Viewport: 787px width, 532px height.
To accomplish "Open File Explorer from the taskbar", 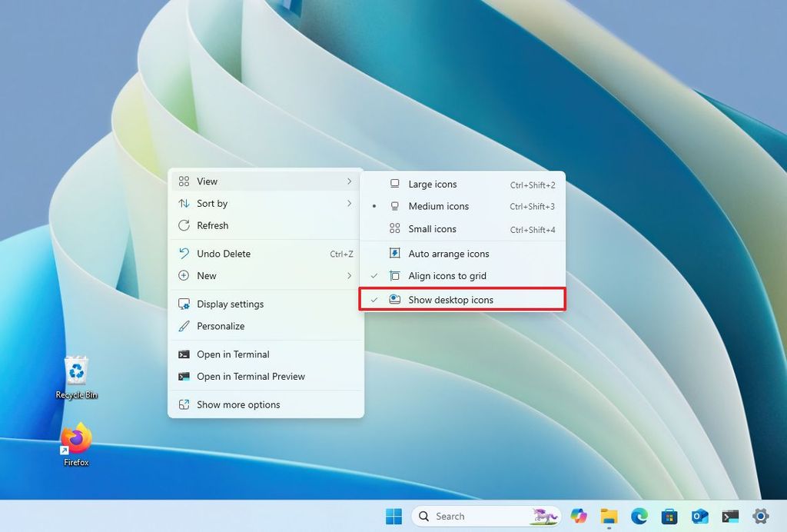I will pos(609,516).
